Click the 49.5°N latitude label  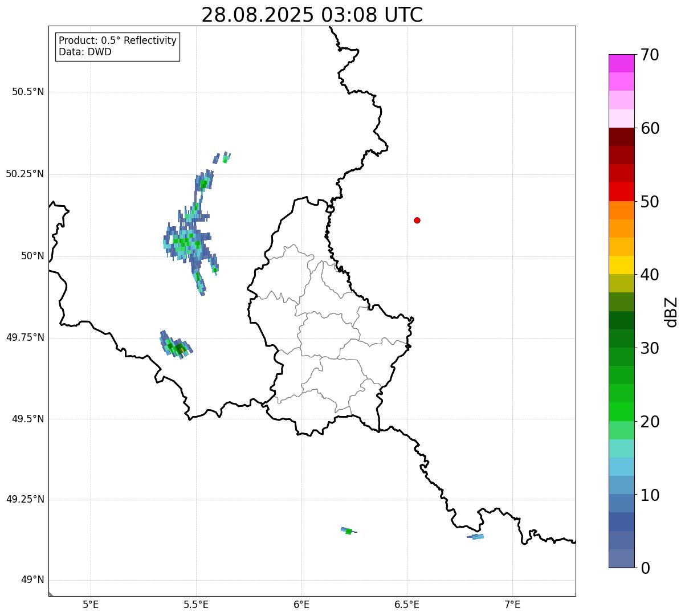28,419
